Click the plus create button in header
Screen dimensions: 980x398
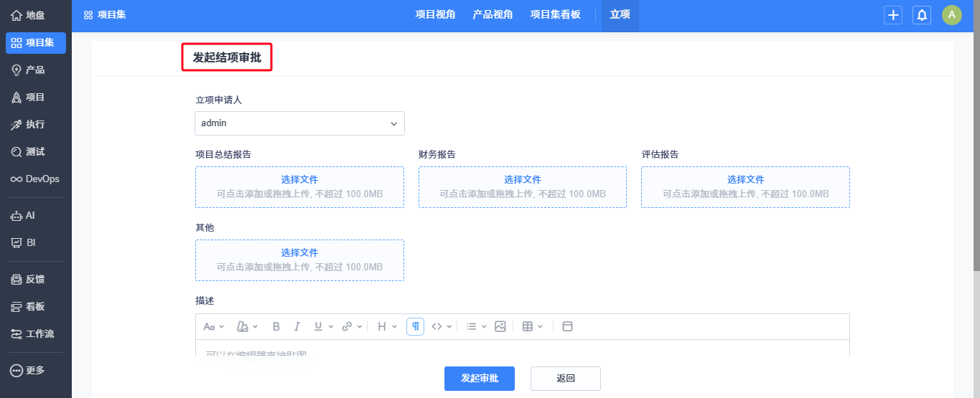[x=892, y=15]
